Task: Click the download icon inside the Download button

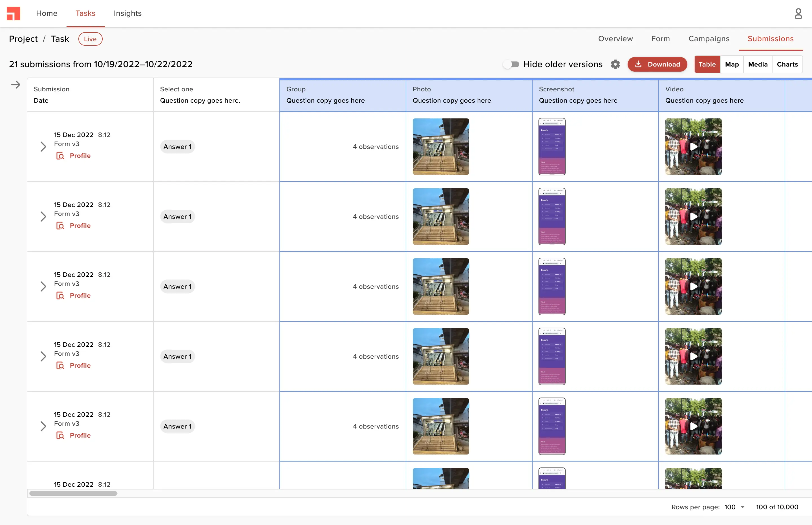Action: 639,64
